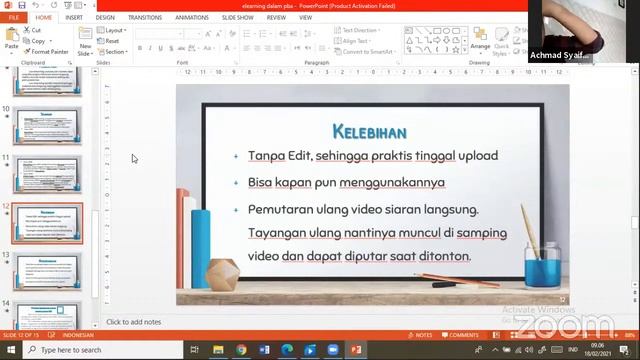Switch to the TRANSITIONS tab
This screenshot has height=360, width=640.
(x=145, y=18)
